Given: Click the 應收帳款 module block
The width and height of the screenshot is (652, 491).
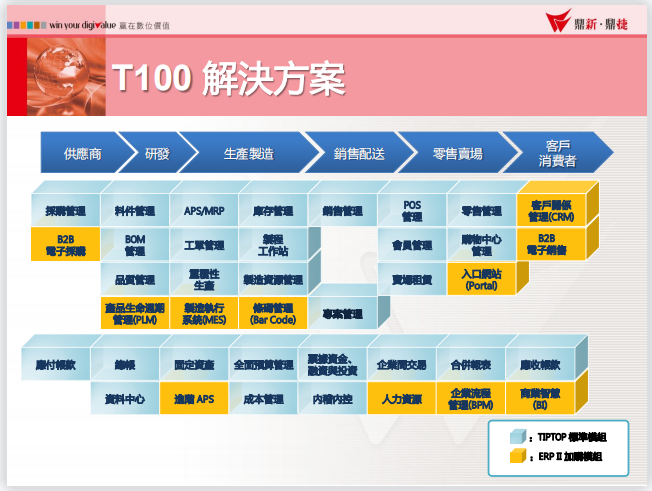Looking at the screenshot, I should (x=540, y=365).
